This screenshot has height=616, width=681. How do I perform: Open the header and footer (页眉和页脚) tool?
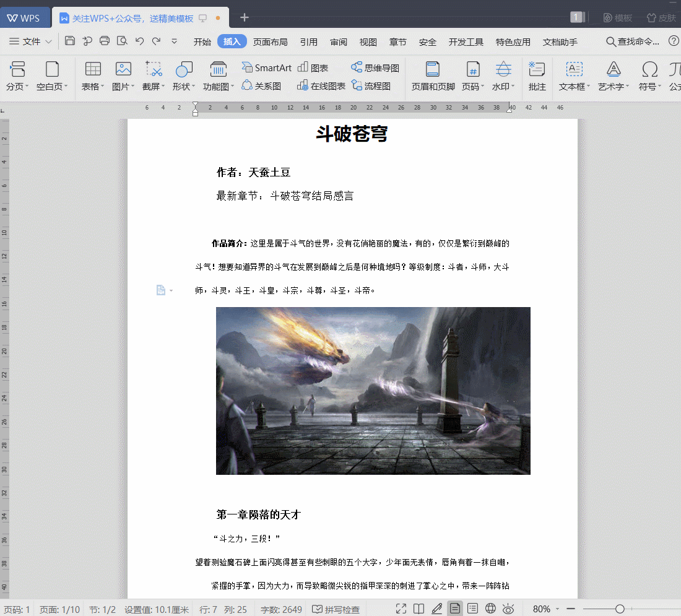click(x=433, y=76)
